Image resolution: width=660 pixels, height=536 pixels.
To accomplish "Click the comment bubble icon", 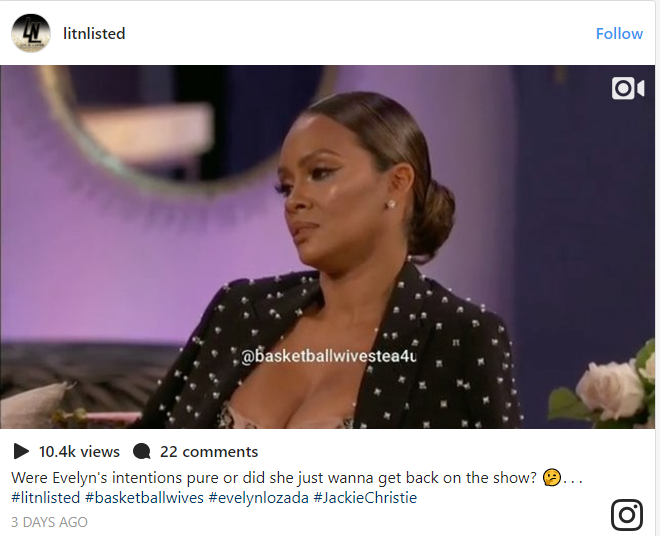I will coord(142,451).
